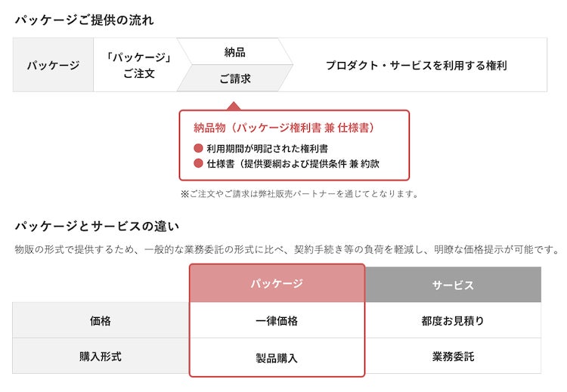Click the 購入形式 row label
Screen dimensions: 567x392
(101, 356)
